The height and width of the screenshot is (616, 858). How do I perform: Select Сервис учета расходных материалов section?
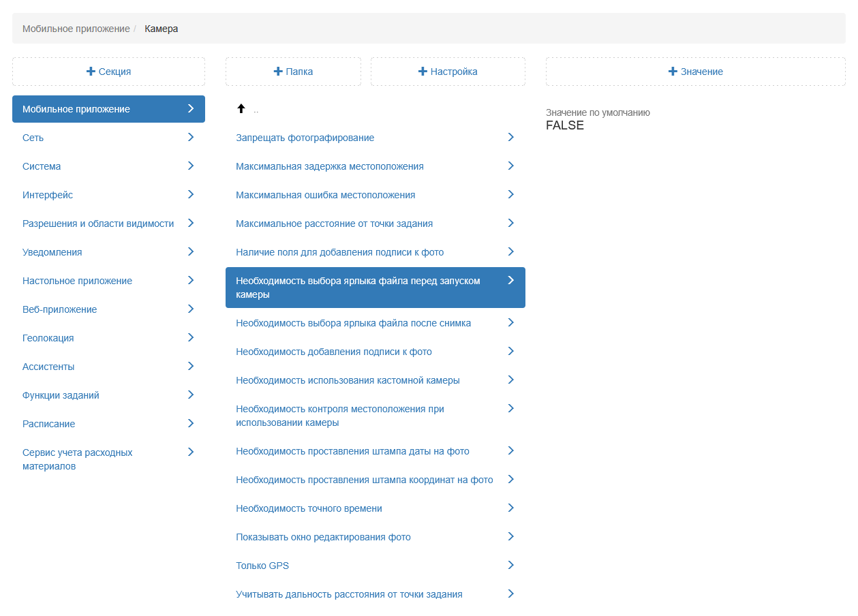pyautogui.click(x=77, y=459)
